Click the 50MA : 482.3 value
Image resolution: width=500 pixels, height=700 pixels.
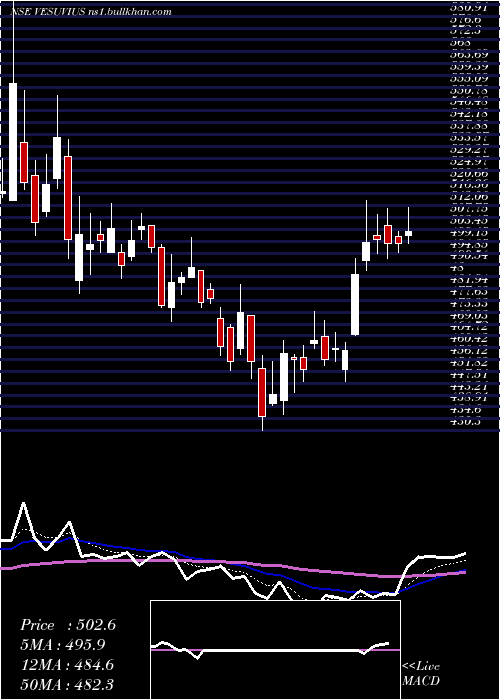coord(67,684)
